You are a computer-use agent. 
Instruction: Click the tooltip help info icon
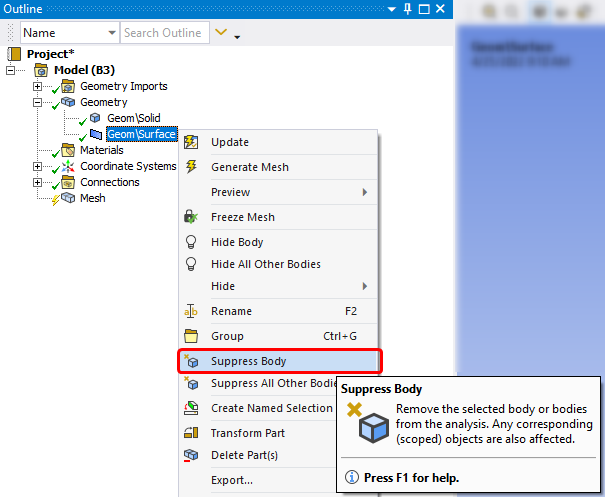click(352, 477)
